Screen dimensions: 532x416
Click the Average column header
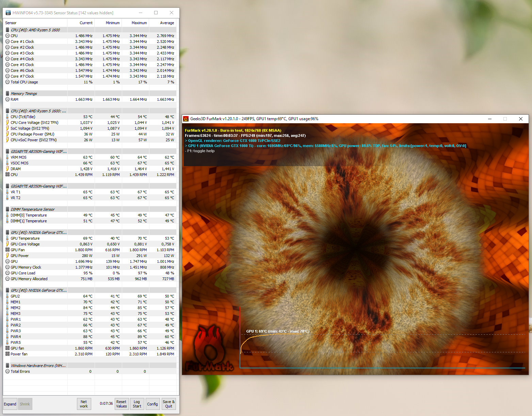pyautogui.click(x=163, y=23)
